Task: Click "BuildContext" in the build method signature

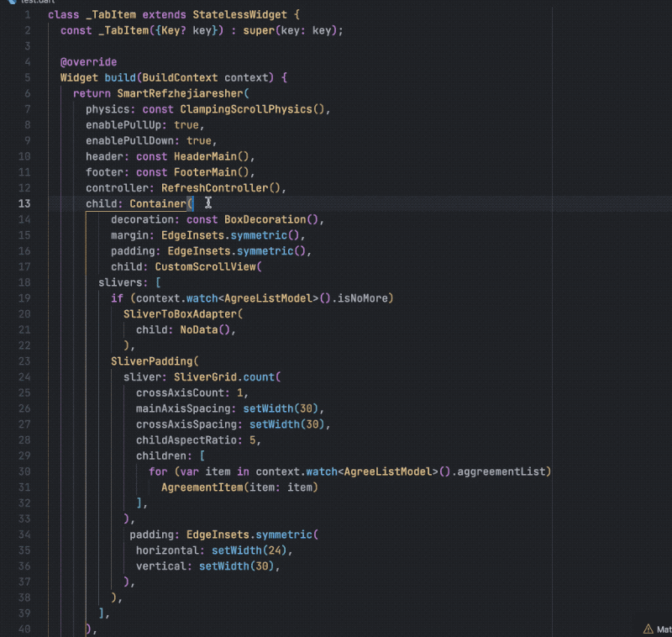Action: [180, 77]
